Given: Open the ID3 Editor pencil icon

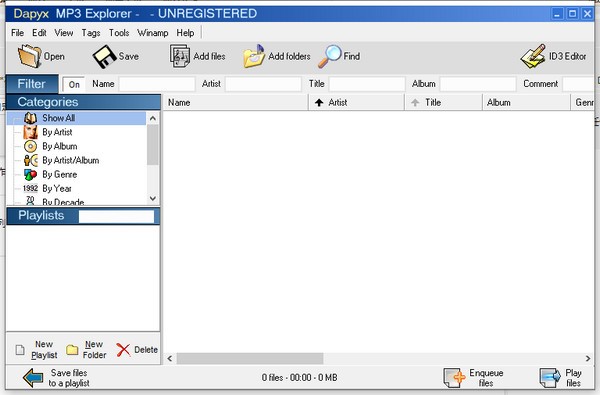Looking at the screenshot, I should pos(533,56).
